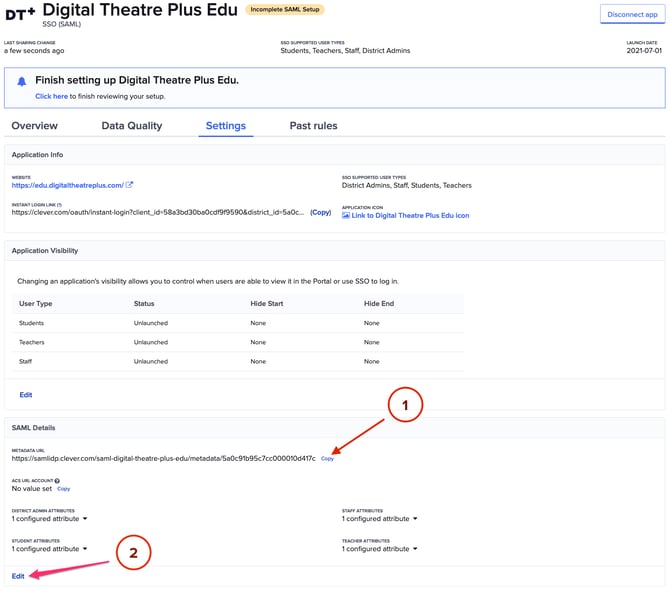Copy the ACS URL Account value
670x590 pixels.
pos(63,489)
